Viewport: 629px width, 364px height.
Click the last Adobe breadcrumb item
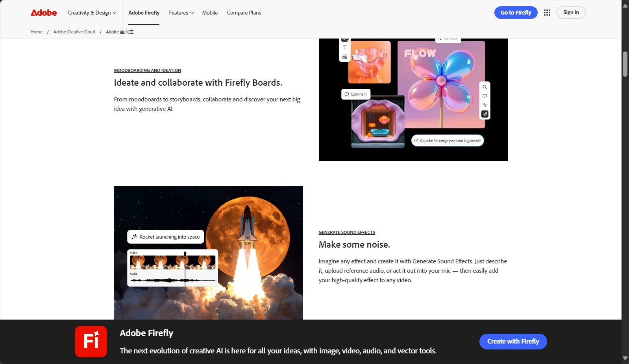click(120, 32)
